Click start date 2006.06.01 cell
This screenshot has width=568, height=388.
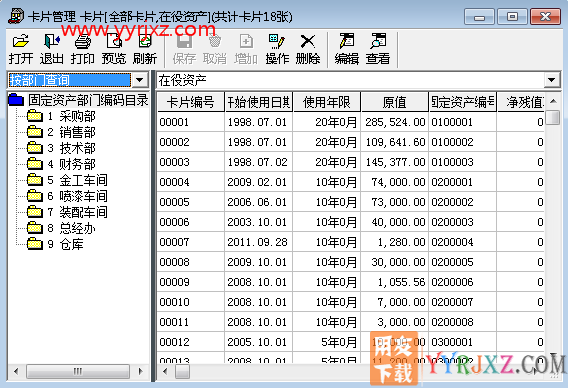pyautogui.click(x=258, y=202)
